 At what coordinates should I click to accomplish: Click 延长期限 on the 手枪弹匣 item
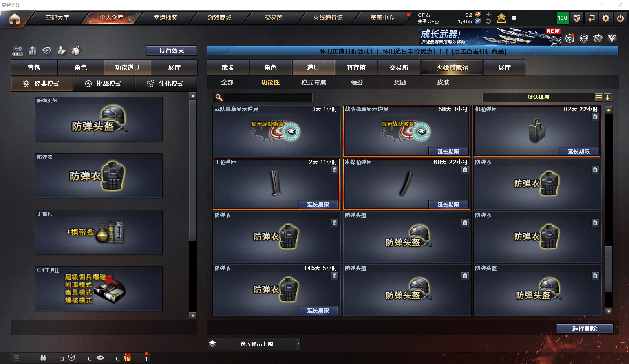(318, 204)
